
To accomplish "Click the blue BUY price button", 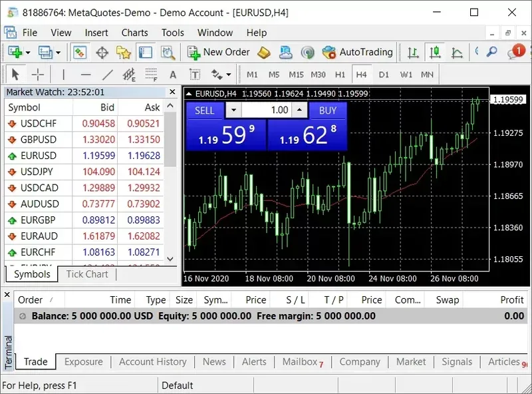I will click(307, 135).
